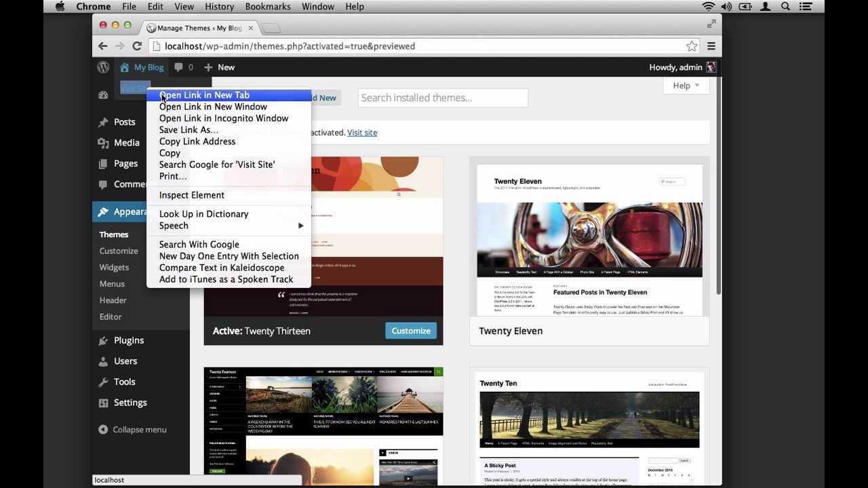Screen dimensions: 868x488
Task: Expand the Speech submenu
Action: tap(229, 226)
